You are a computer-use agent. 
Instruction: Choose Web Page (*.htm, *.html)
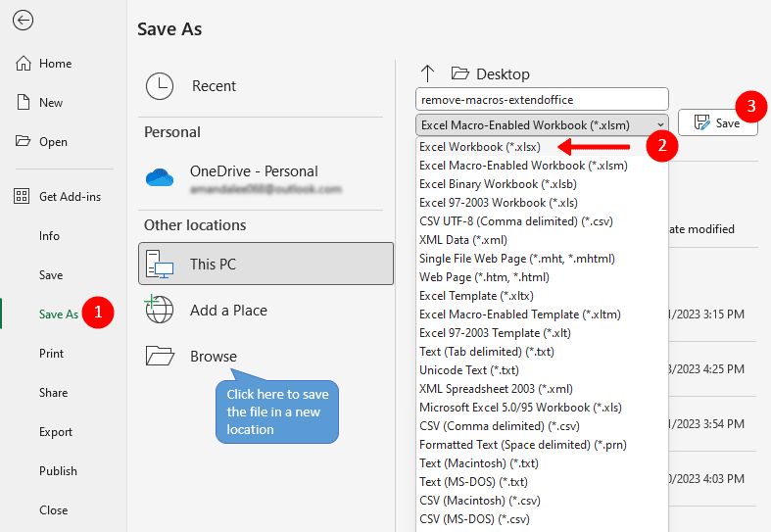542,277
